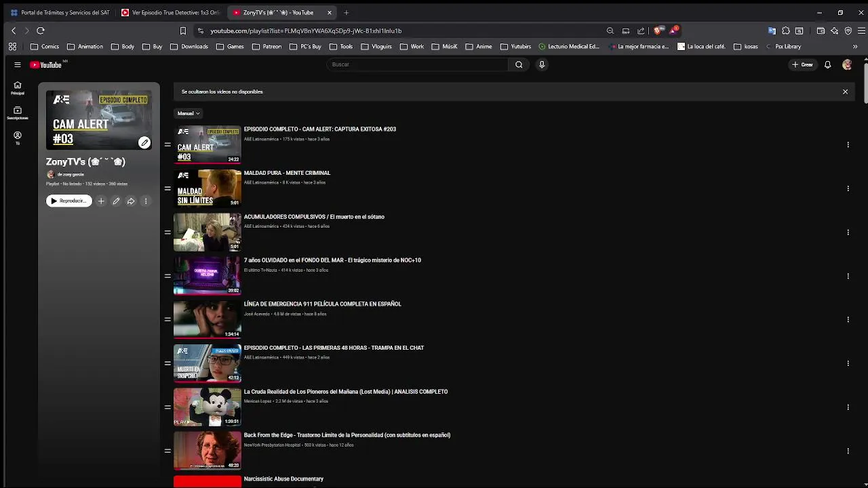
Task: Click the browser address bar URL
Action: (x=306, y=30)
